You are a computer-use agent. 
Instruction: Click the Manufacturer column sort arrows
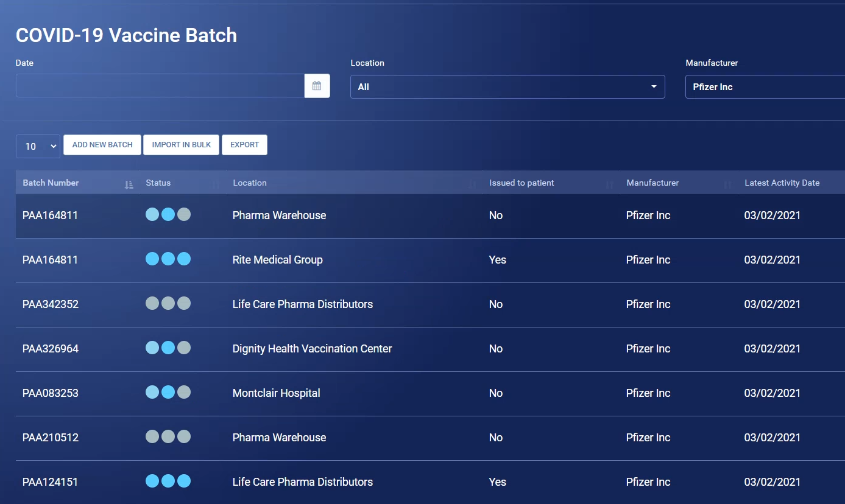(727, 184)
